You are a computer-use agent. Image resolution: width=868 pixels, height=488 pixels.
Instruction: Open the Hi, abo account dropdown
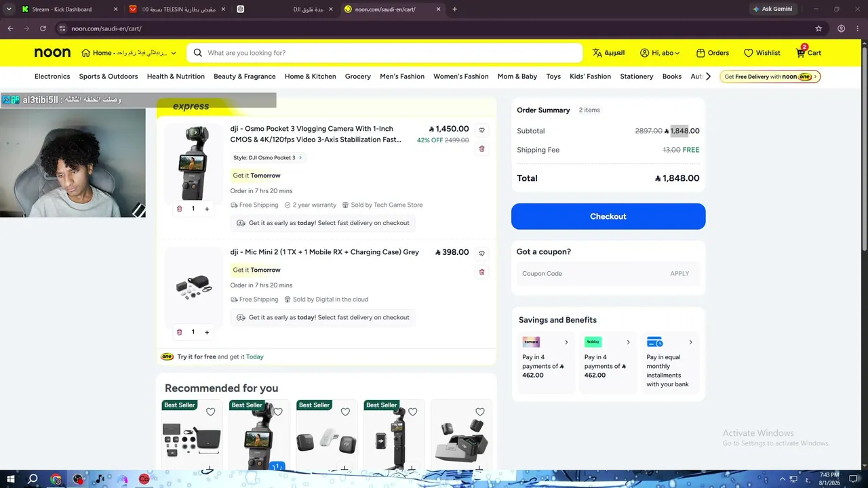660,53
